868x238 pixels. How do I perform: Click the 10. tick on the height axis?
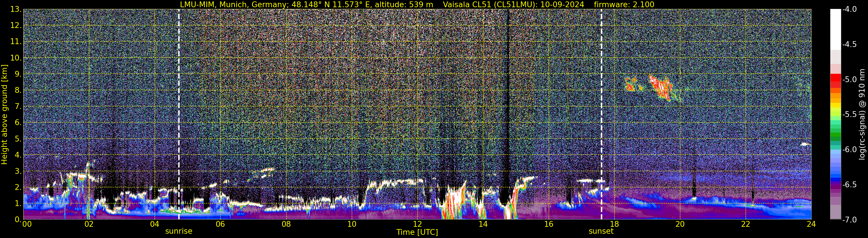tap(16, 58)
